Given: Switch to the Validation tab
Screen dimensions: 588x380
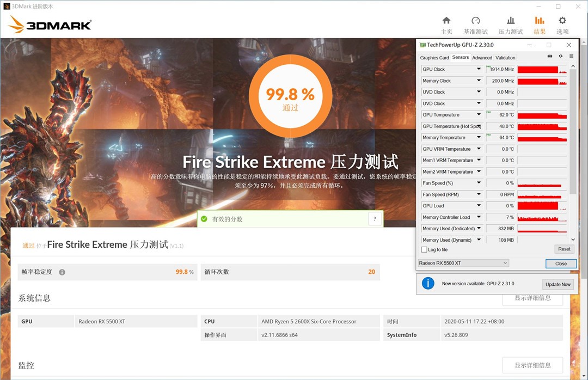Looking at the screenshot, I should [x=505, y=57].
